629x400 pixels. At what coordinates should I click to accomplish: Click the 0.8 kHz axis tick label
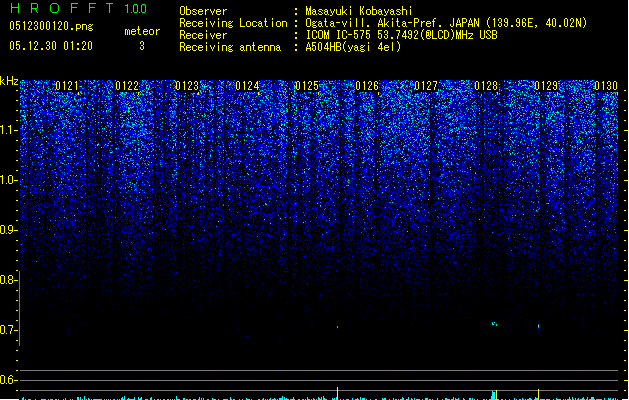point(8,280)
